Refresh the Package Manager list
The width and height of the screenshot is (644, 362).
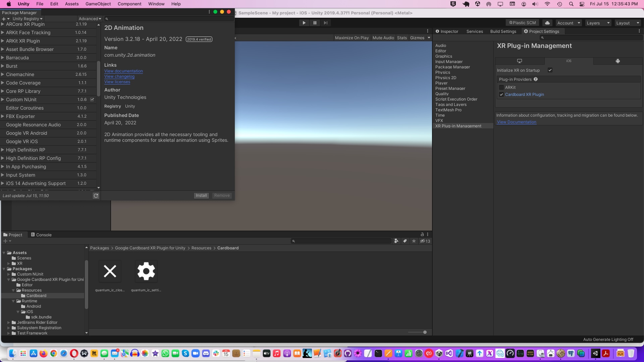coord(96,196)
